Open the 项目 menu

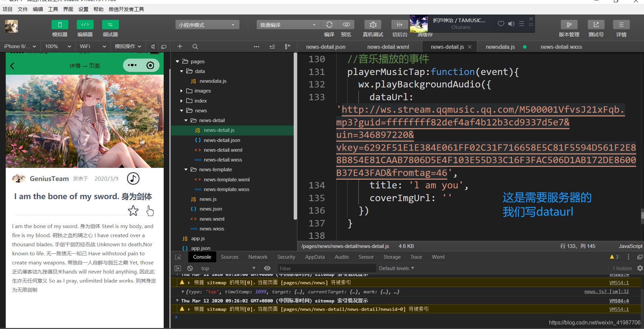click(7, 9)
